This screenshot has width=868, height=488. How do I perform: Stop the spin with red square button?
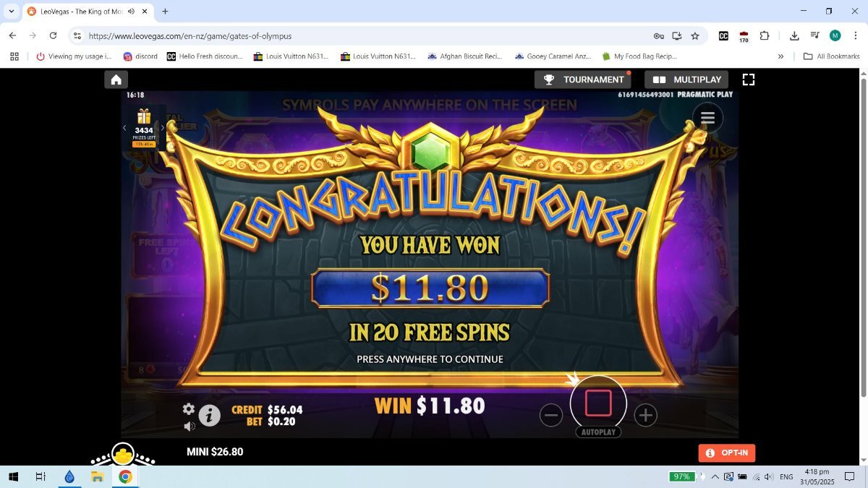coord(598,403)
